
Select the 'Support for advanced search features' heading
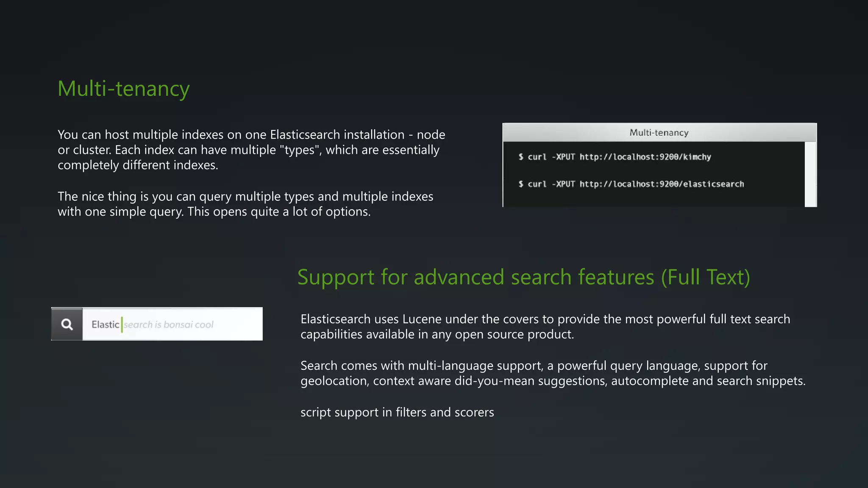coord(523,277)
